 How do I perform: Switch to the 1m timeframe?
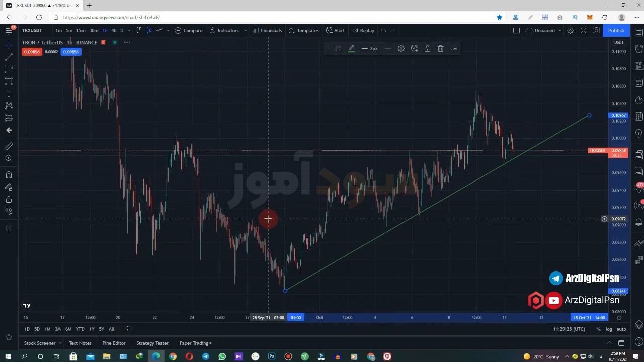coord(59,31)
